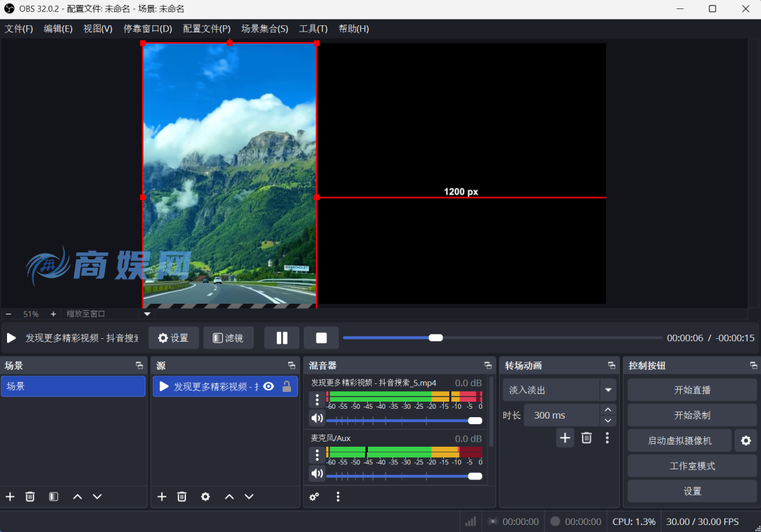Add a new source with plus icon

[161, 497]
